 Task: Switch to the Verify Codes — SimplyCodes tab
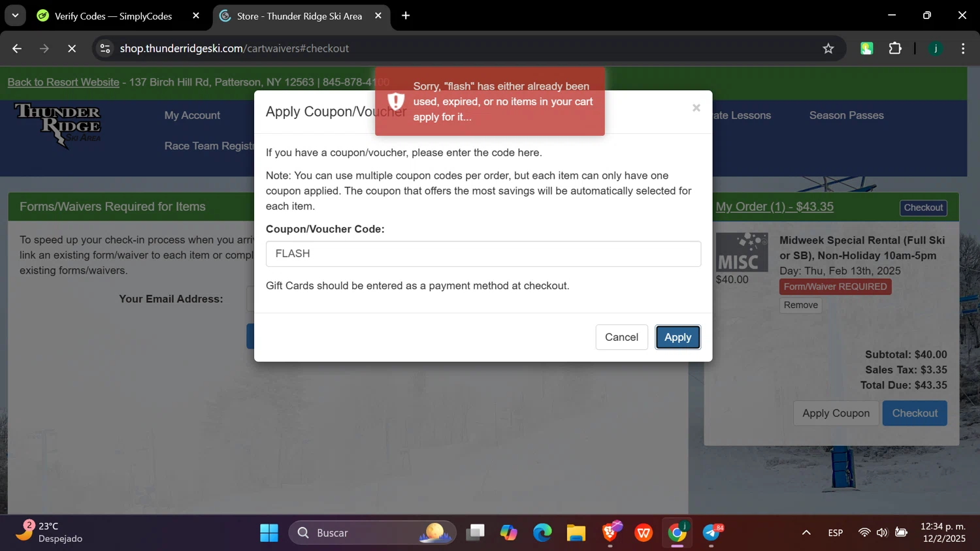click(113, 16)
